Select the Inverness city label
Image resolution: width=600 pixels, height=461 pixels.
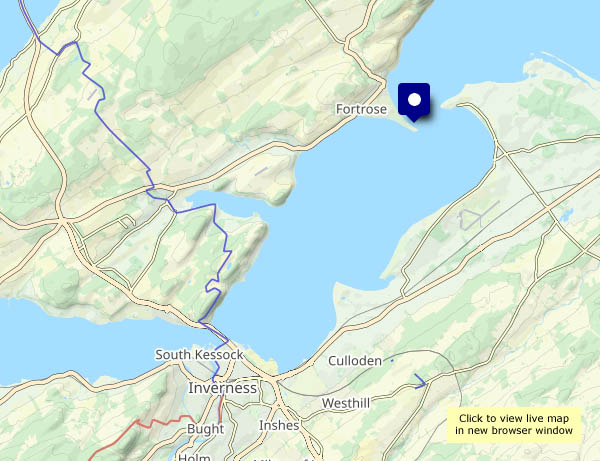tap(222, 388)
